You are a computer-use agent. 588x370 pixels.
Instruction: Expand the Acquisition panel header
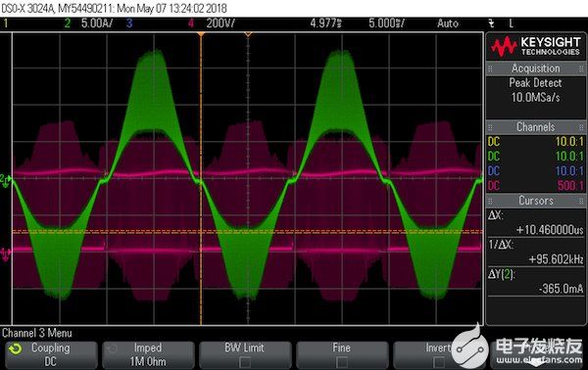[x=535, y=69]
